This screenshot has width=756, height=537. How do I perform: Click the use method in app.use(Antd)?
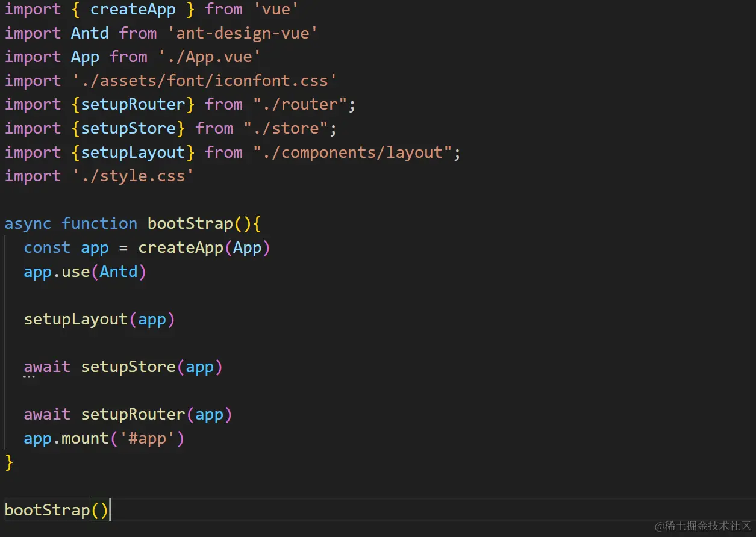point(76,272)
